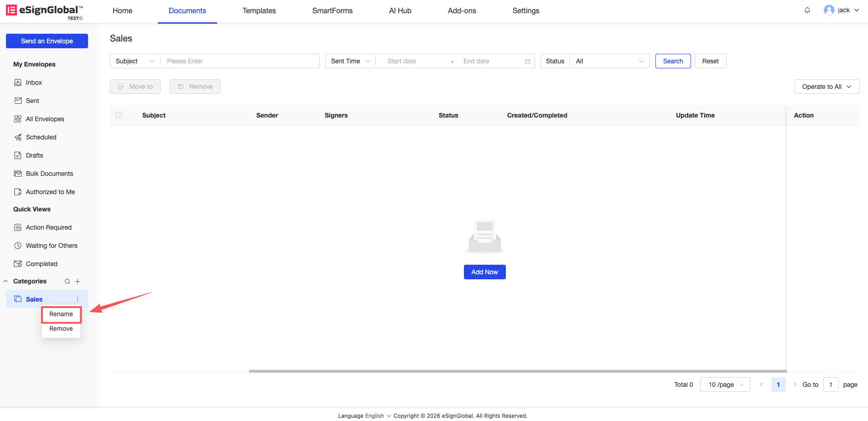The height and width of the screenshot is (421, 868).
Task: Click the jack user avatar
Action: click(829, 10)
